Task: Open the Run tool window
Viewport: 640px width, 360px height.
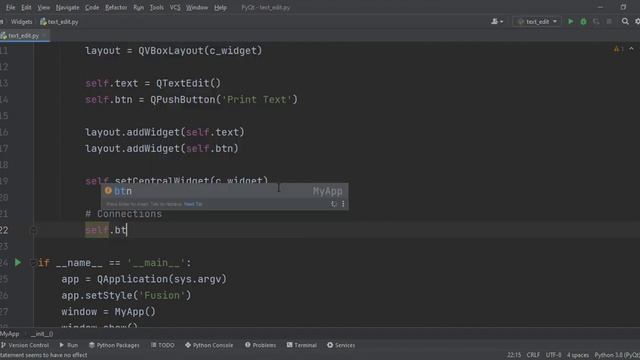Action: click(69, 345)
